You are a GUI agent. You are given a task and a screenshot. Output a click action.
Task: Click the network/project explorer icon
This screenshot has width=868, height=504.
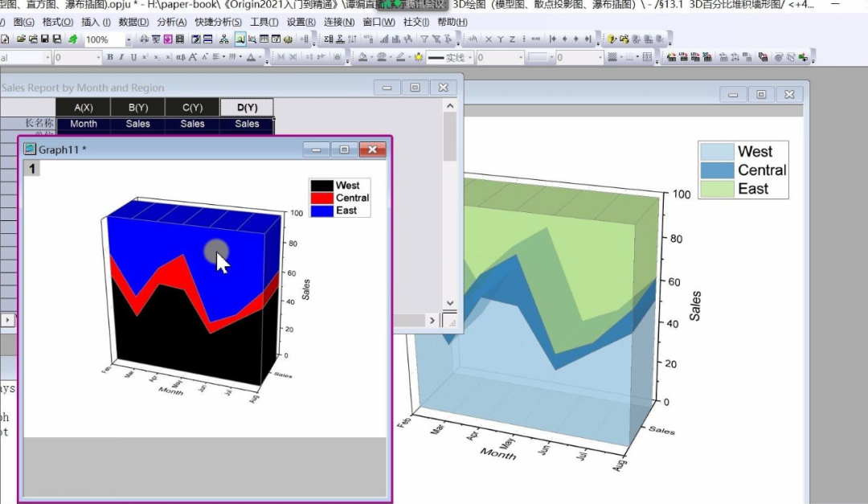(x=223, y=39)
